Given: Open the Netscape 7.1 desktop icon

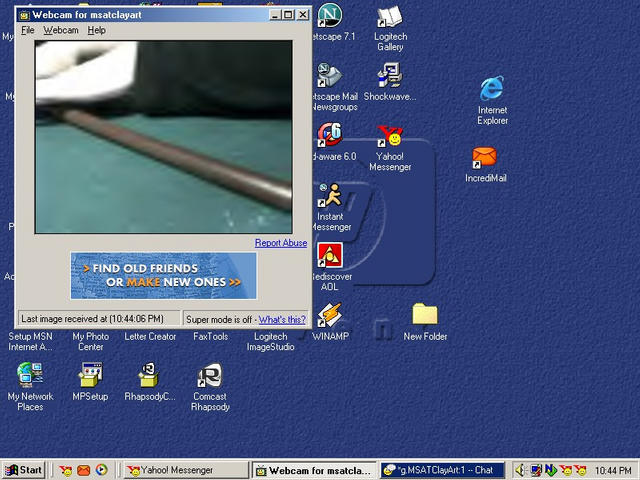Looking at the screenshot, I should click(x=330, y=16).
